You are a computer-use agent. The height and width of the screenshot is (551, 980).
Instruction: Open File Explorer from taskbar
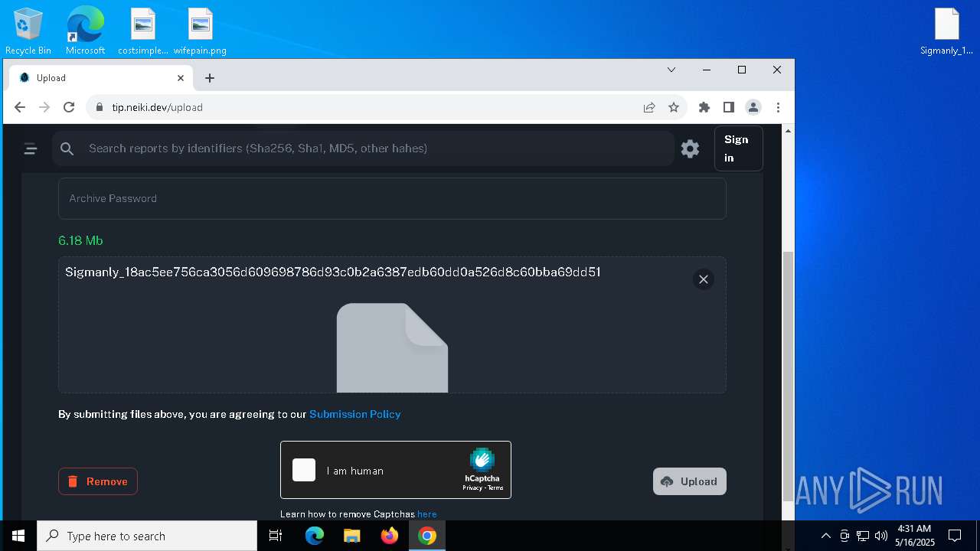(351, 536)
